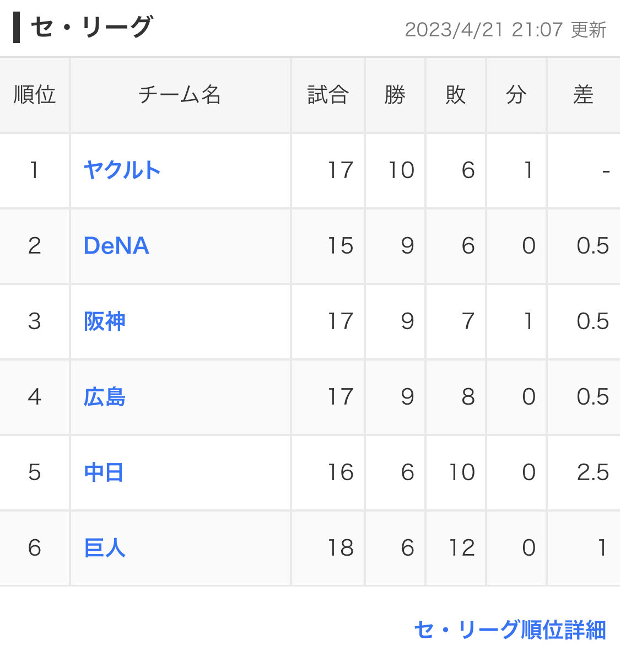Click the 分 column header
Screen dimensions: 620x672
516,95
